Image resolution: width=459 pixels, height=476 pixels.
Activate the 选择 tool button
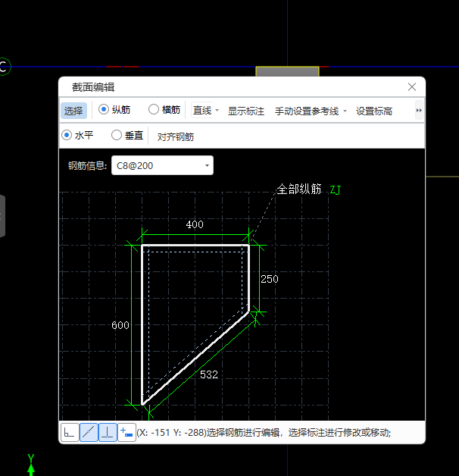coord(73,111)
